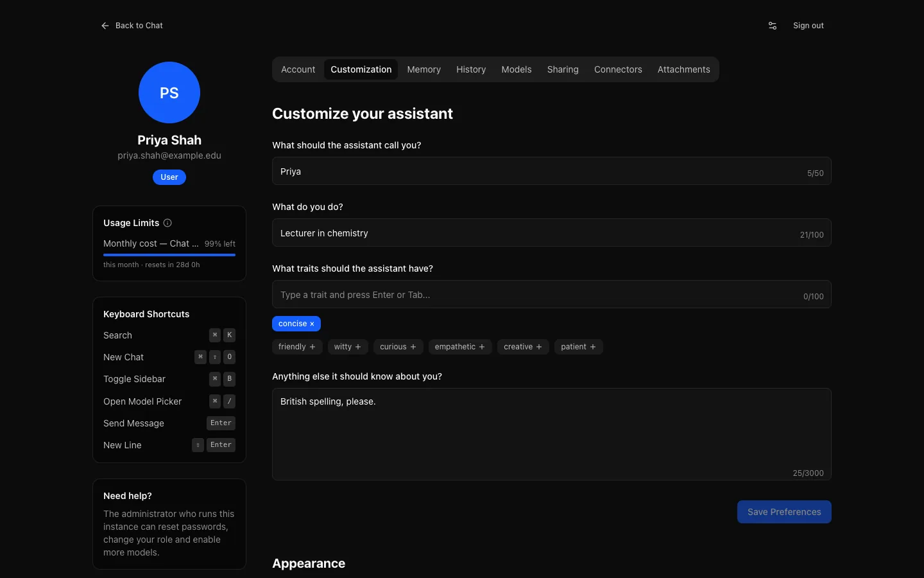Click the Need help? heading
This screenshot has height=578, width=924.
coord(128,496)
